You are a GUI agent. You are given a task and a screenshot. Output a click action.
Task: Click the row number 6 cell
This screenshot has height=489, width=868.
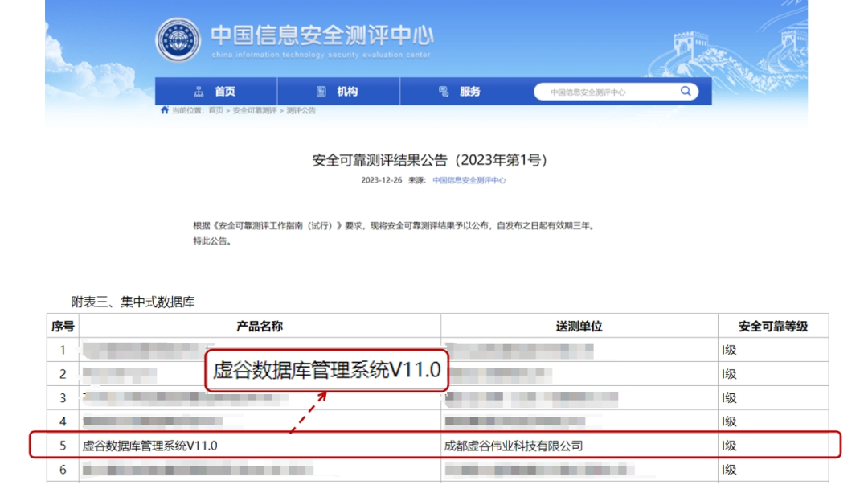[63, 470]
